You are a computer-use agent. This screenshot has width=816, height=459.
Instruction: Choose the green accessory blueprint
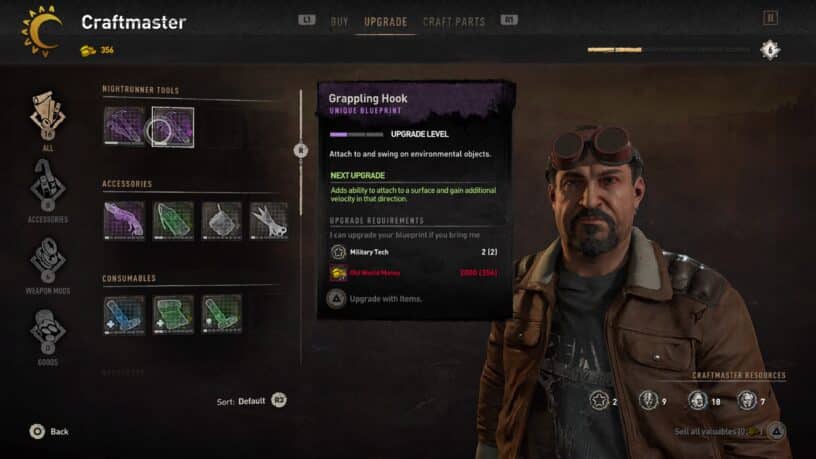click(173, 221)
